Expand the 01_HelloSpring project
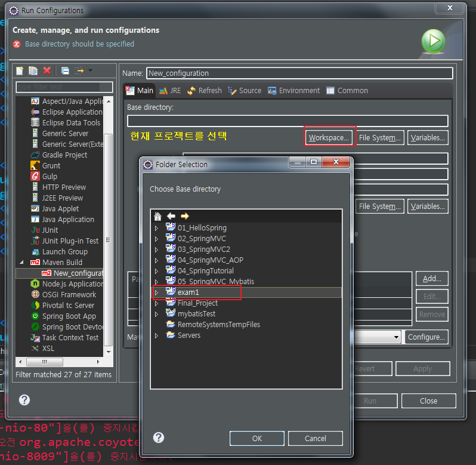The width and height of the screenshot is (476, 465). (x=157, y=228)
